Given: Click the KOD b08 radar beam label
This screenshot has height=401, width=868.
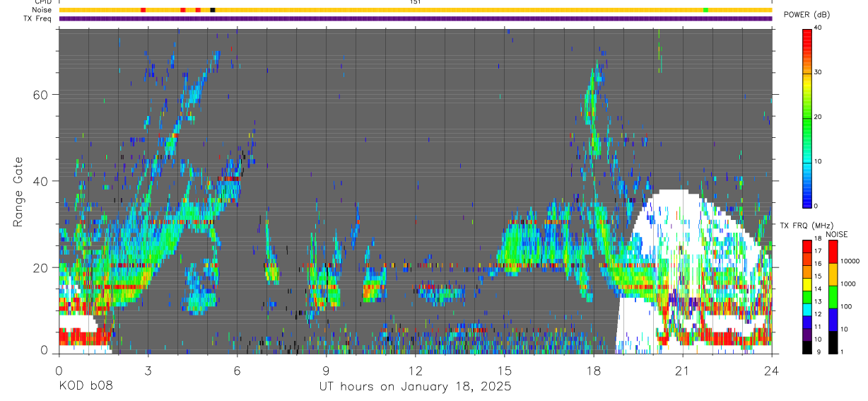Looking at the screenshot, I should [x=85, y=386].
